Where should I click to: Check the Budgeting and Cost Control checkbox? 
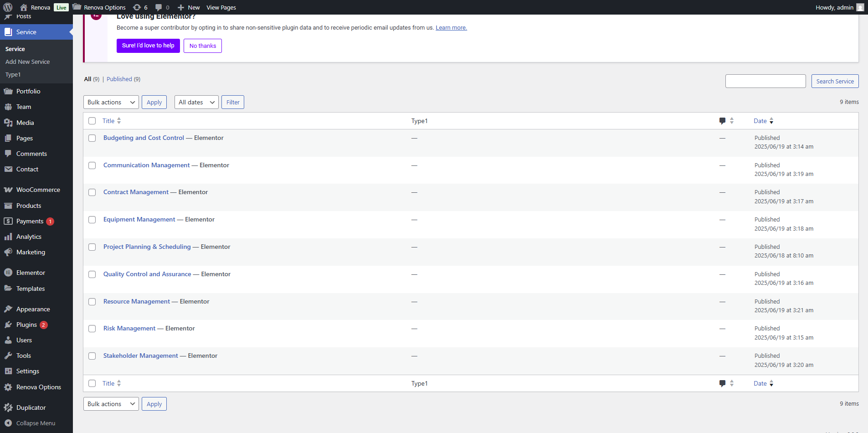tap(92, 138)
